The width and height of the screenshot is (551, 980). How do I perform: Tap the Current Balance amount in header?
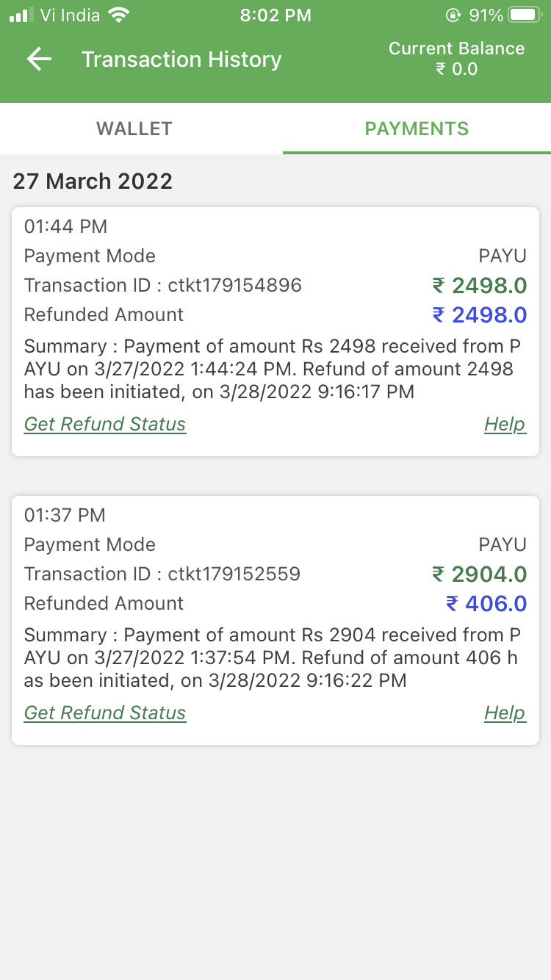456,69
